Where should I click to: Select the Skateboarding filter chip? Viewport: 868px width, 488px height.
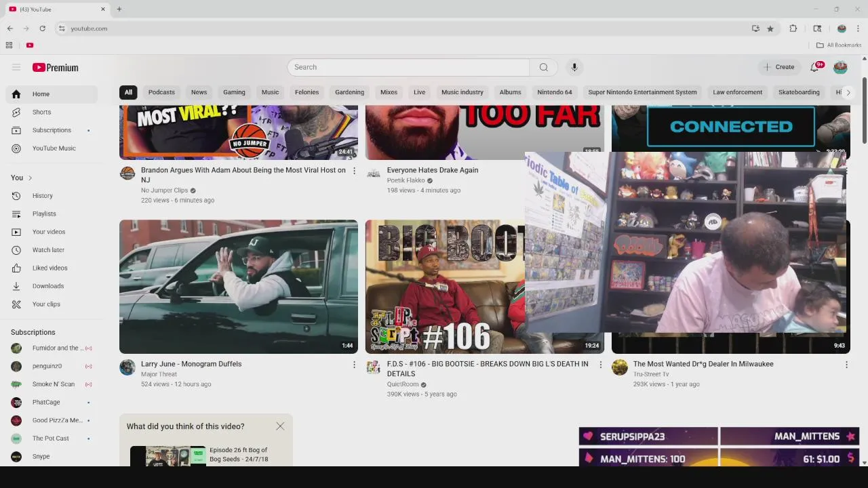[799, 92]
